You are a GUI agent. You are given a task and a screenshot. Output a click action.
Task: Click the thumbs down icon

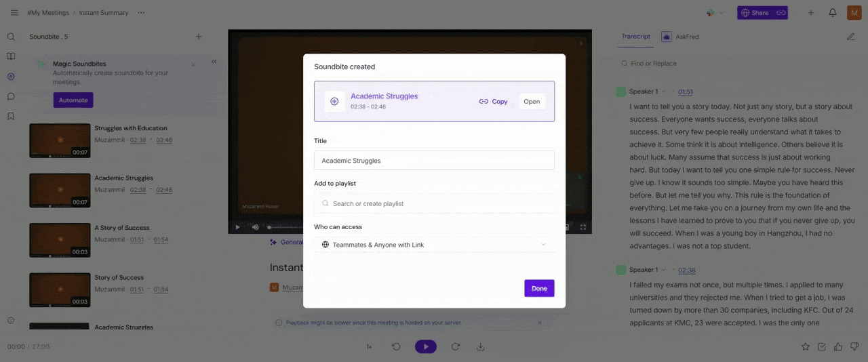pyautogui.click(x=854, y=346)
